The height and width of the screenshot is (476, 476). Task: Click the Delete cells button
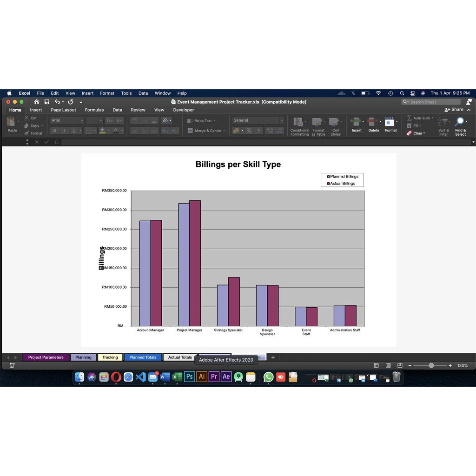(x=374, y=125)
